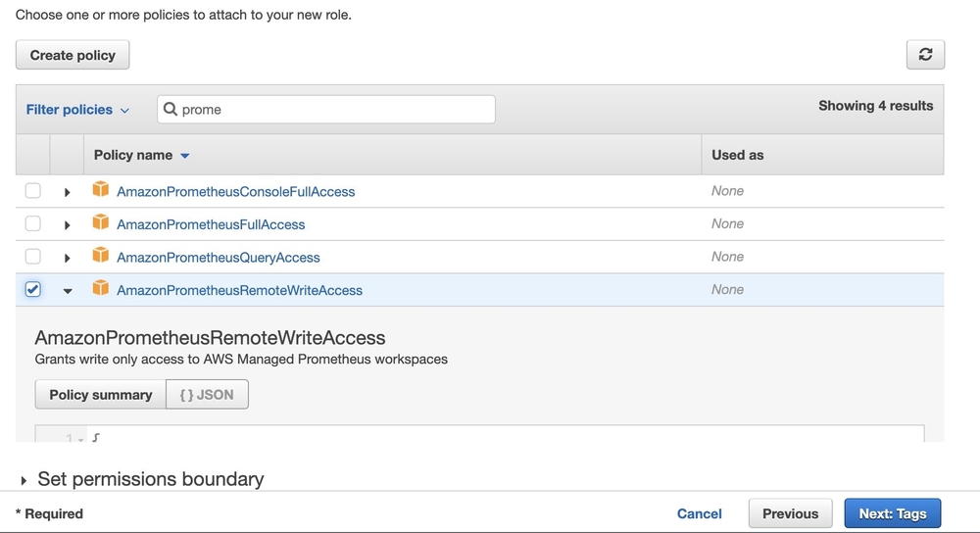Click the None value in AmazonPrometheusFullAccess row
Image resolution: width=980 pixels, height=533 pixels.
(727, 223)
